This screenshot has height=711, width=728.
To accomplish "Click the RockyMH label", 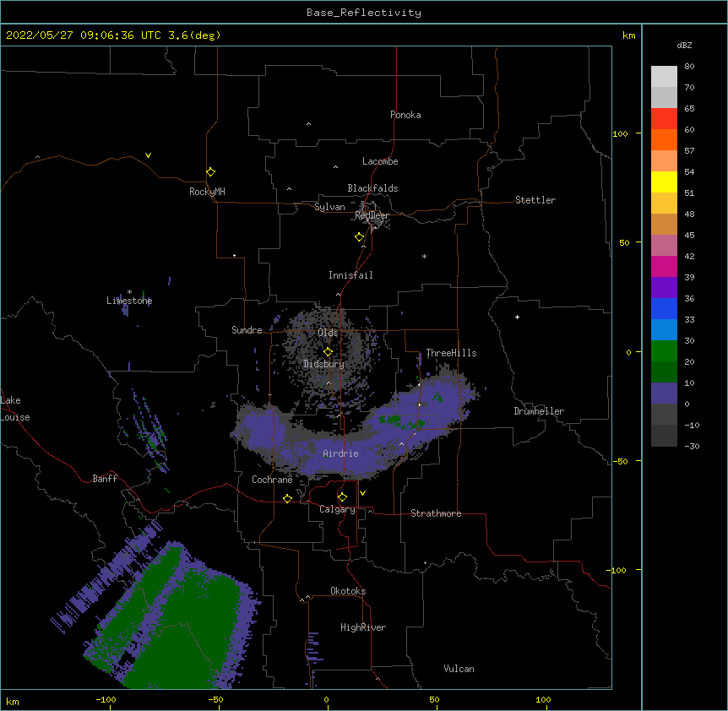I will tap(207, 192).
